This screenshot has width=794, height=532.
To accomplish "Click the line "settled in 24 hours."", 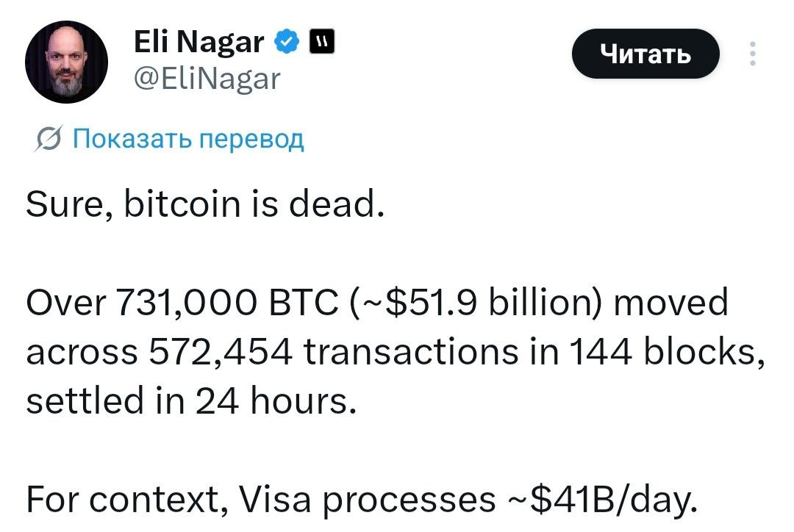I will [x=191, y=401].
